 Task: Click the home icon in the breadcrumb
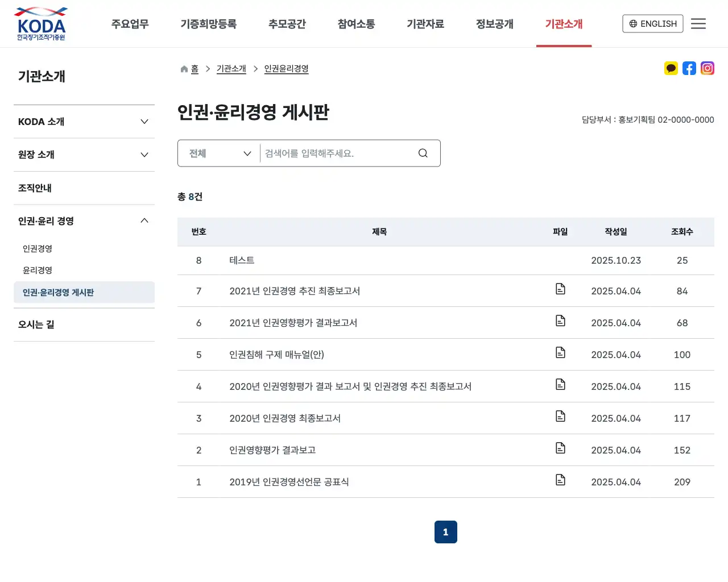(x=183, y=68)
